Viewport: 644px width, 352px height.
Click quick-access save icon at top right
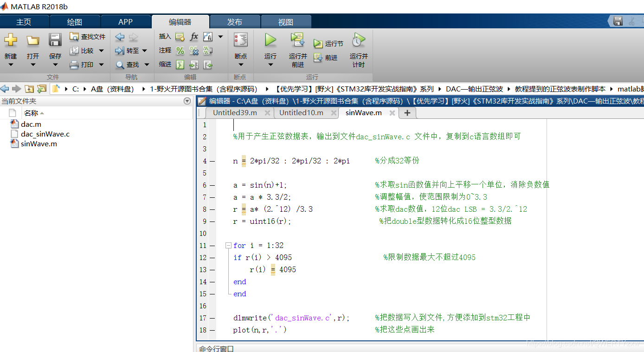tap(618, 21)
